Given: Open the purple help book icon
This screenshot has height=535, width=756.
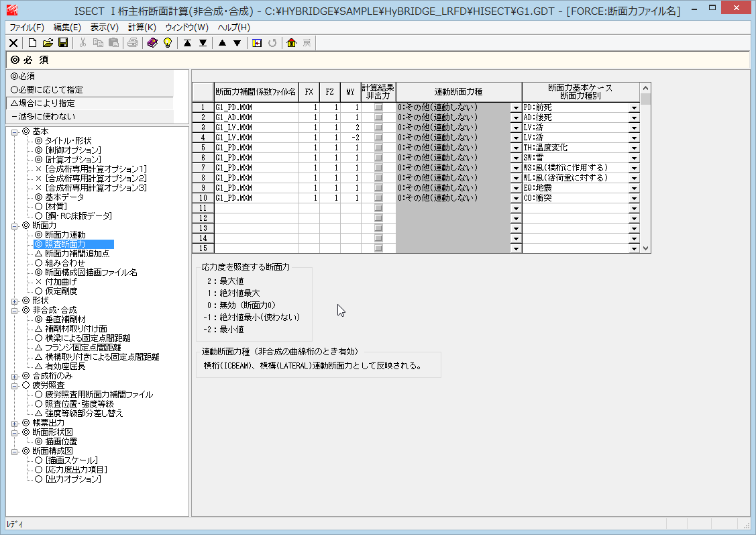Looking at the screenshot, I should click(x=152, y=43).
